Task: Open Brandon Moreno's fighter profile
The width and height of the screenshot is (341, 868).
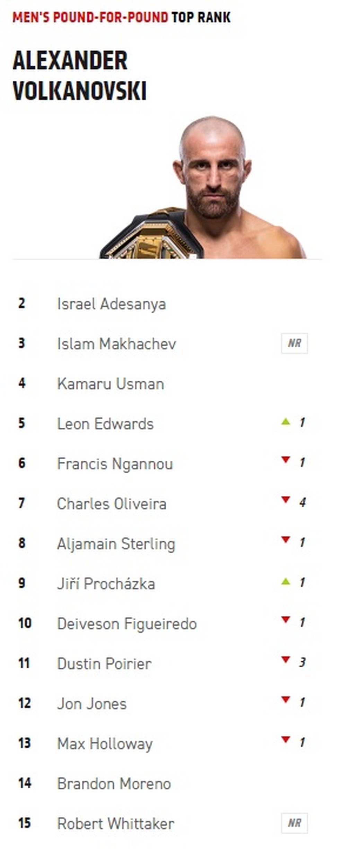Action: coord(114,783)
